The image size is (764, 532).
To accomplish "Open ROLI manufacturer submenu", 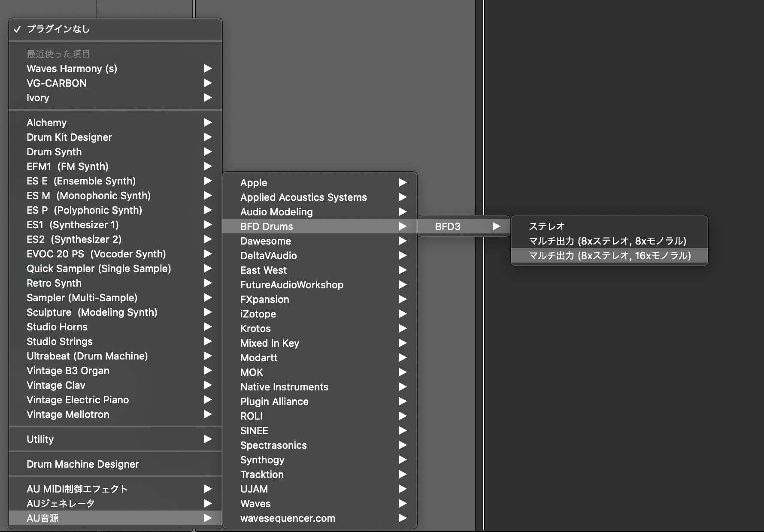I will coord(320,416).
